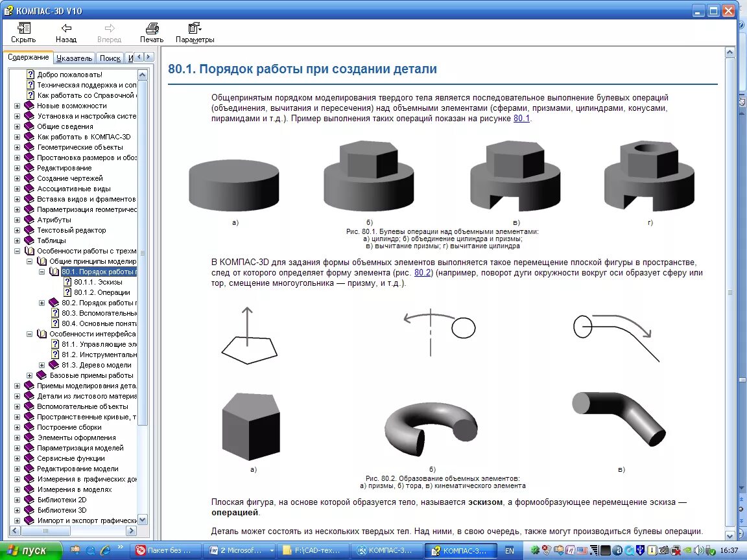Click the contents tree scroll-down arrow
The height and width of the screenshot is (560, 747).
click(x=143, y=520)
